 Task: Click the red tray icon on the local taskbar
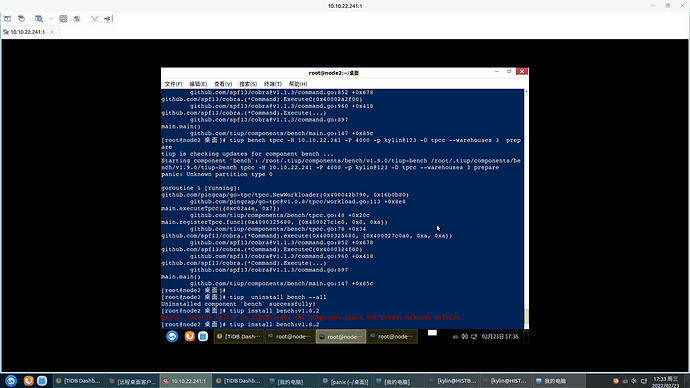(x=616, y=381)
